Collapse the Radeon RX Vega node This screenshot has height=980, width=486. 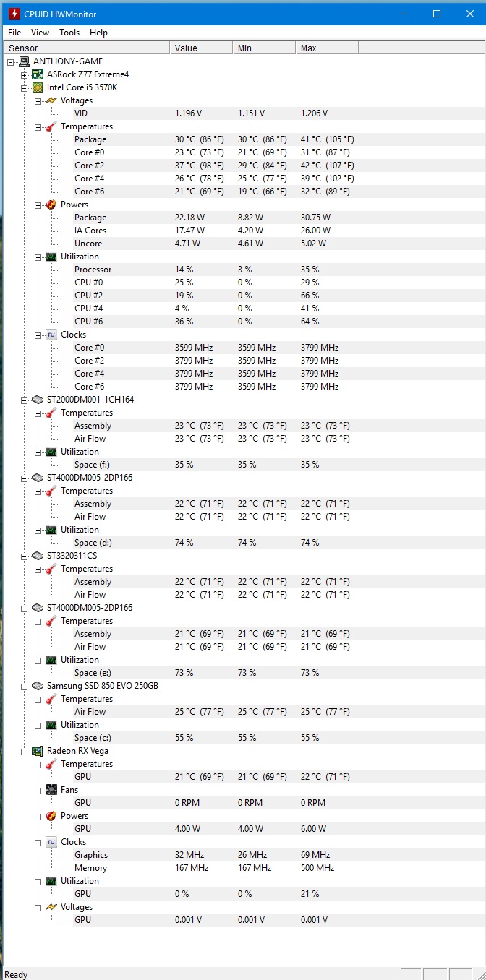click(x=24, y=751)
